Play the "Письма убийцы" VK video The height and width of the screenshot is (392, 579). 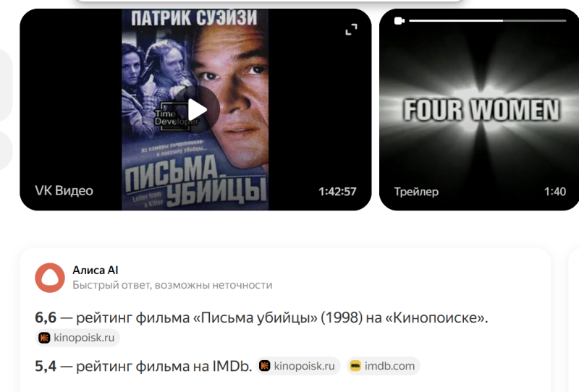tap(197, 110)
